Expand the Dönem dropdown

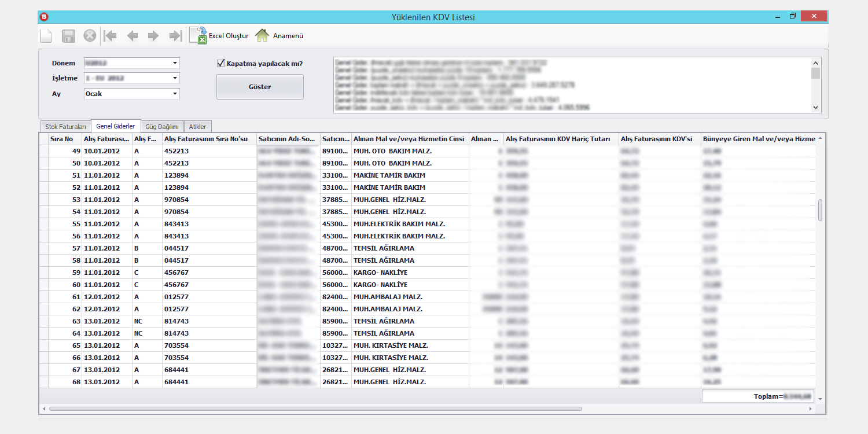tap(175, 63)
